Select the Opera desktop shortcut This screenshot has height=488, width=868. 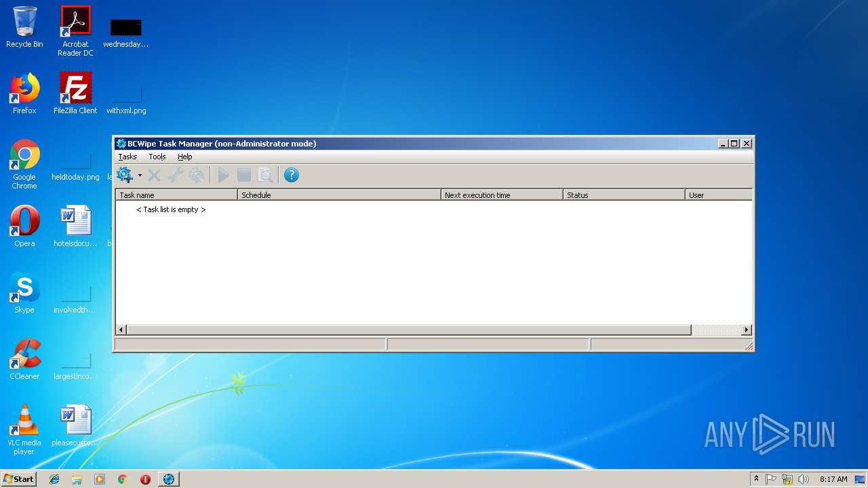(24, 226)
